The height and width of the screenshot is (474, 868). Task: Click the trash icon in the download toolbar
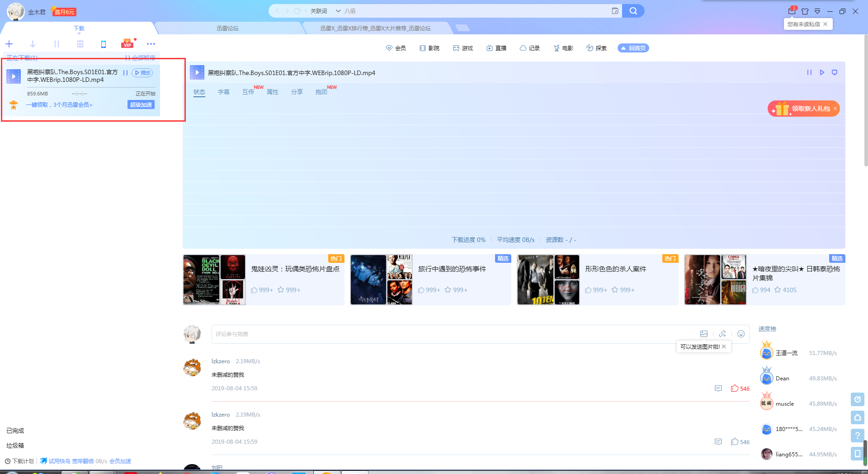coord(80,44)
